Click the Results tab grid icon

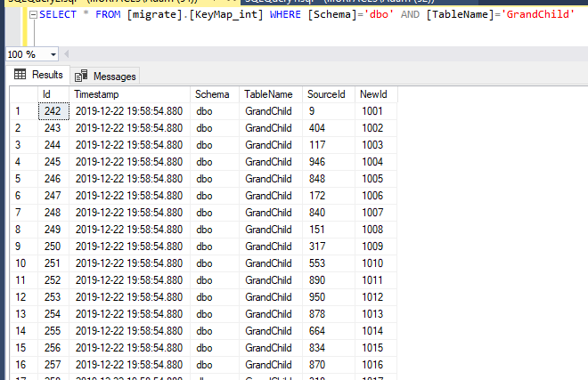(20, 75)
